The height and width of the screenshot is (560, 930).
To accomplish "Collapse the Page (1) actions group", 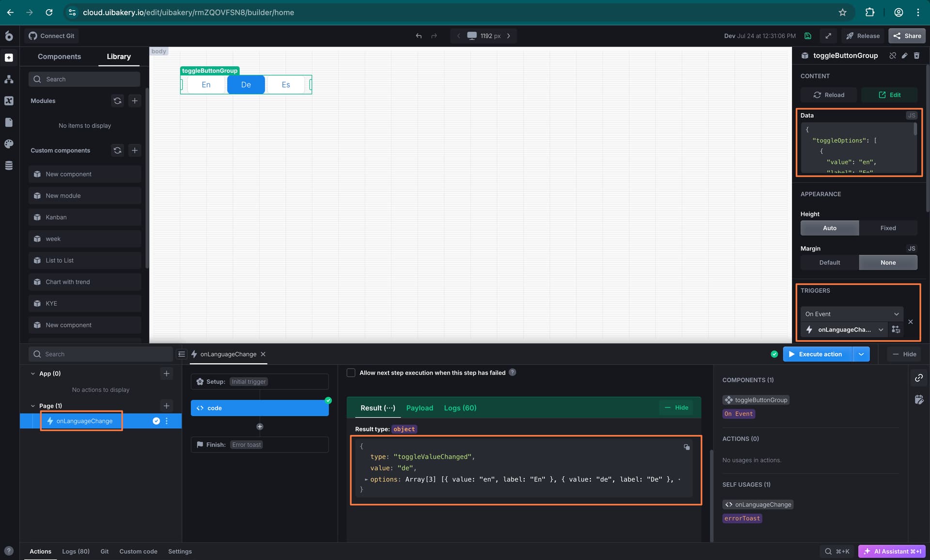I will coord(33,406).
